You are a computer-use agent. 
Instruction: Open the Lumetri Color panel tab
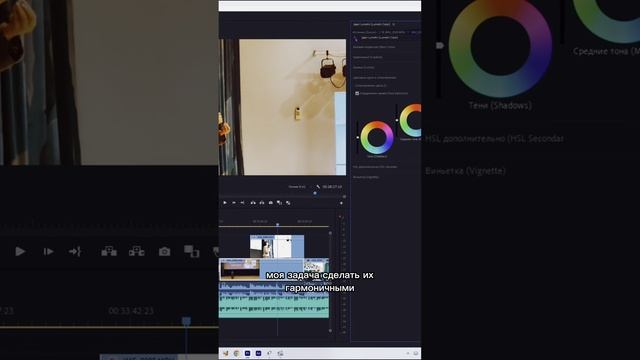point(371,24)
